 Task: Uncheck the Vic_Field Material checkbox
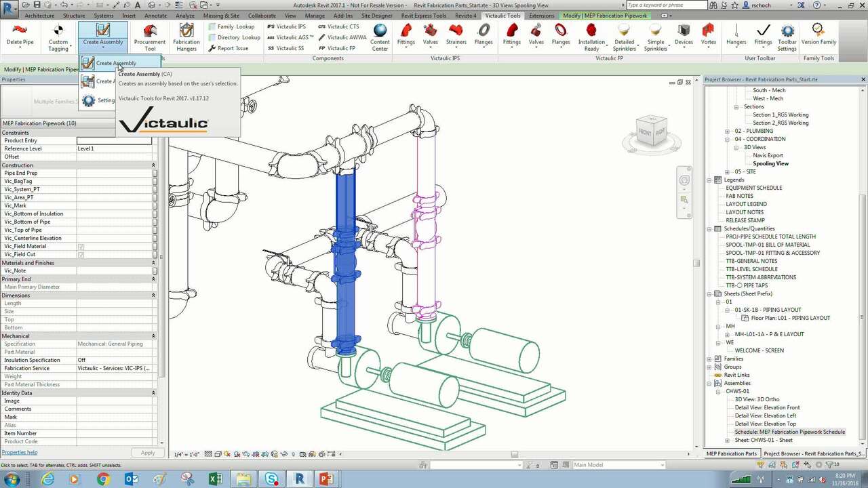click(81, 246)
